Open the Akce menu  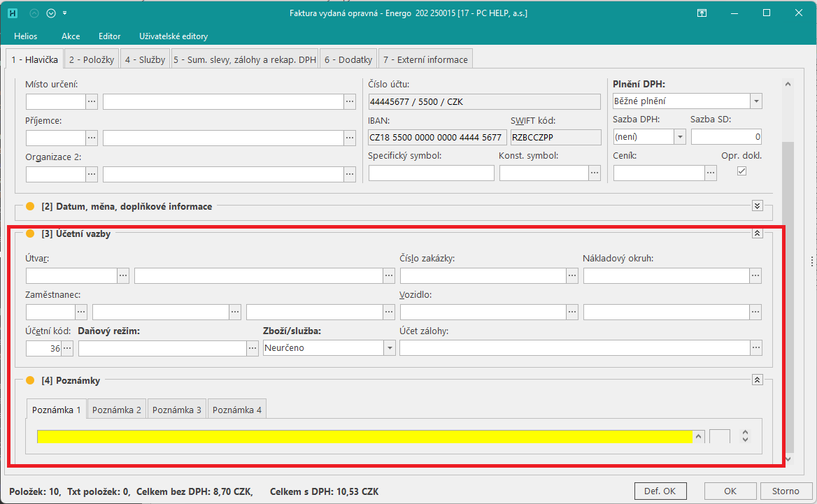[71, 36]
